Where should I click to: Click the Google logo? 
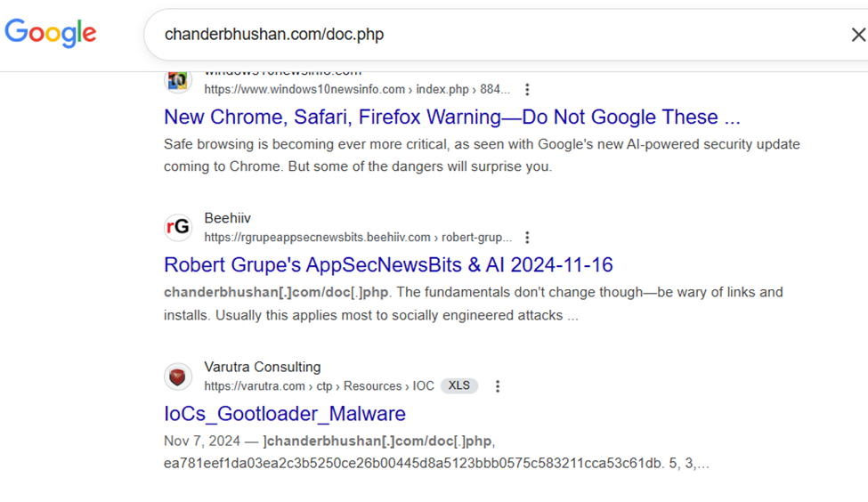click(x=51, y=34)
